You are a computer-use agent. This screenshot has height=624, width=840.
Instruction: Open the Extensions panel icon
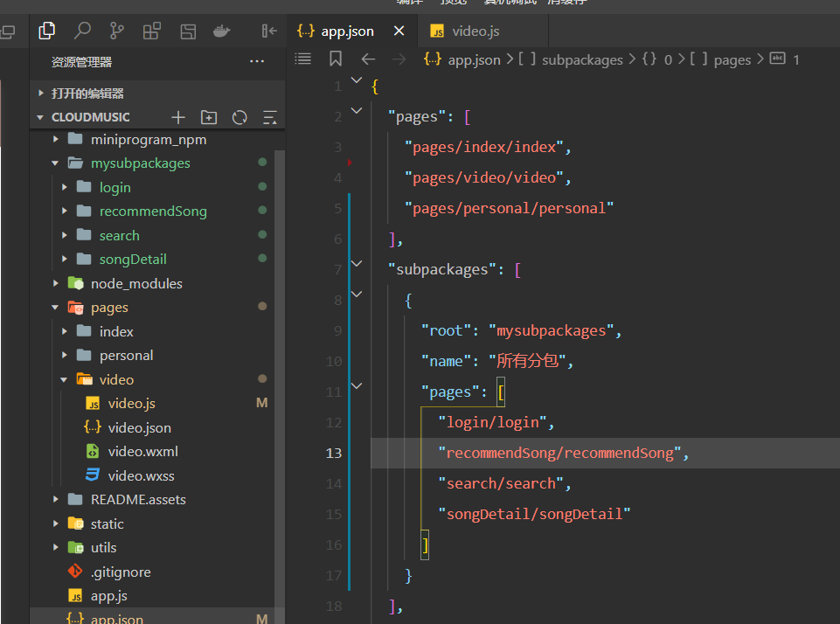coord(151,31)
